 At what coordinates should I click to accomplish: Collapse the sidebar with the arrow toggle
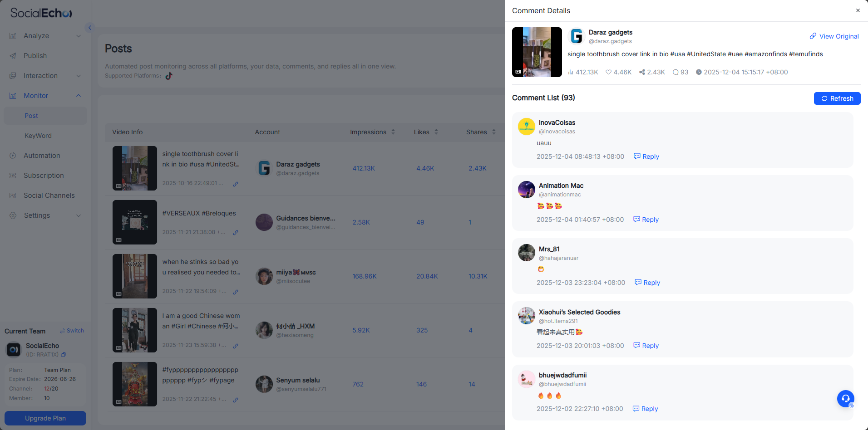[90, 28]
